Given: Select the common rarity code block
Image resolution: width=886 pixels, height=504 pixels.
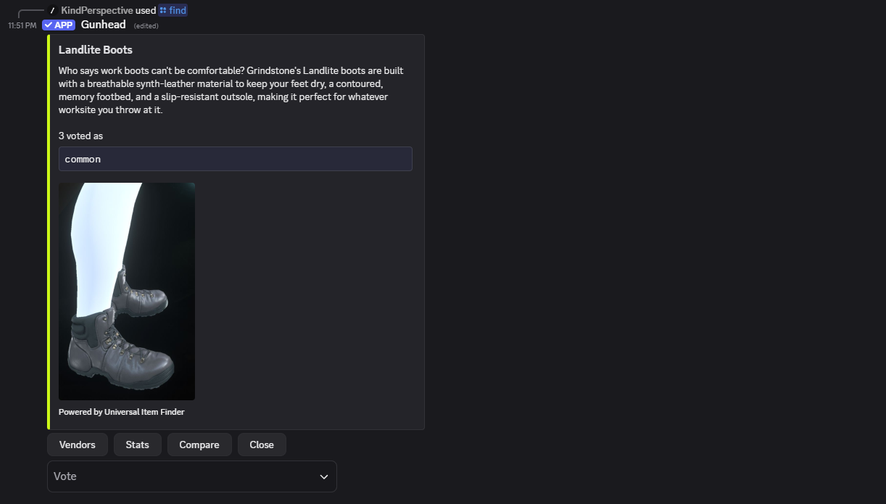Looking at the screenshot, I should (x=235, y=159).
